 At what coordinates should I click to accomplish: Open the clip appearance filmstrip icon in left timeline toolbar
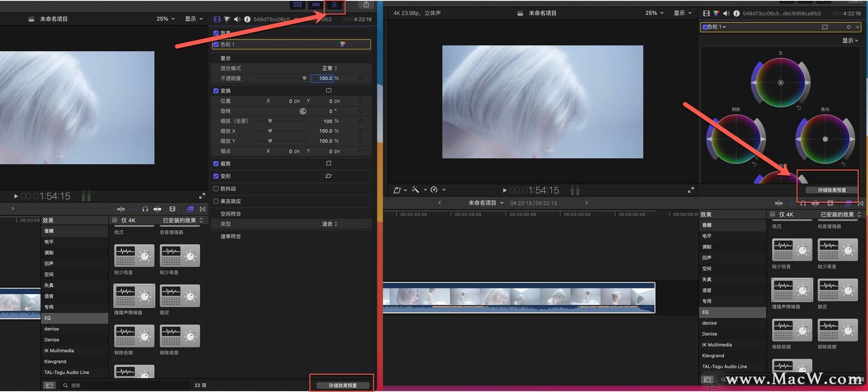tap(172, 209)
